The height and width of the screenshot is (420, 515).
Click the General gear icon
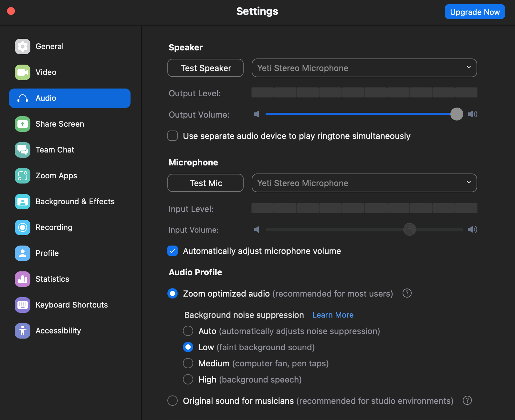(23, 47)
